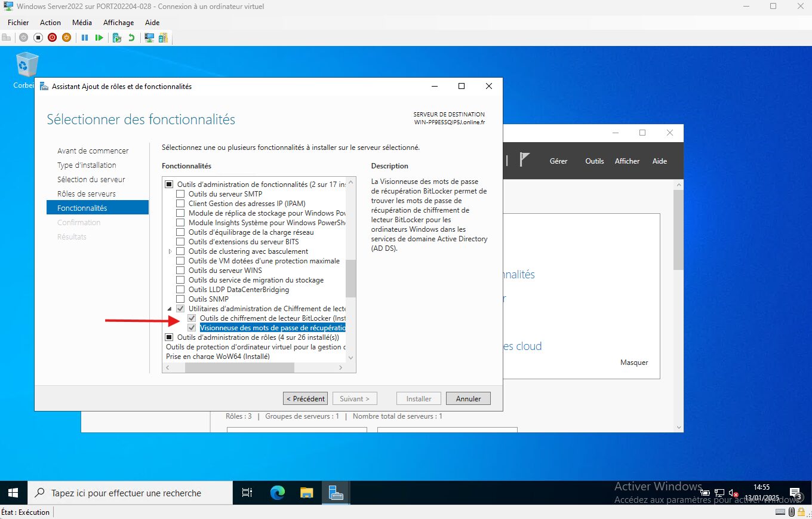The width and height of the screenshot is (812, 519).
Task: Click the orange Save state toolbar icon
Action: 66,37
